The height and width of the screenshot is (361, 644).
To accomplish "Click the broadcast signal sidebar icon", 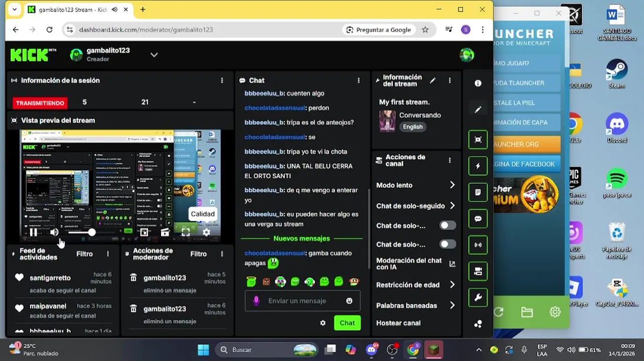I will click(478, 245).
